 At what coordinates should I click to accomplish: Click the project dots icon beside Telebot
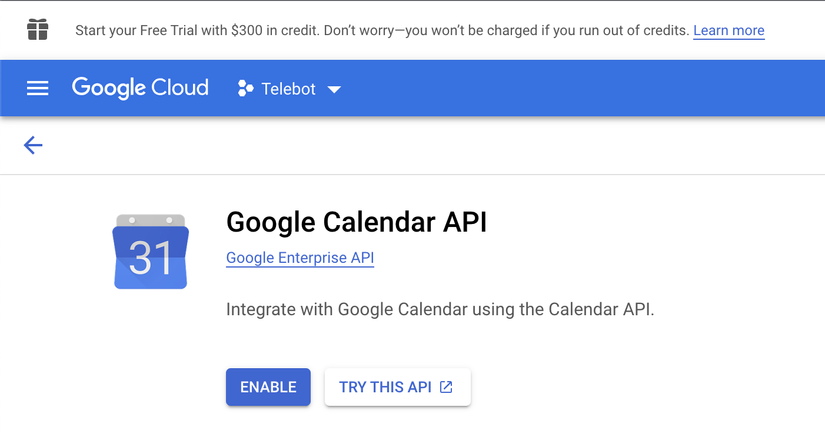[245, 89]
